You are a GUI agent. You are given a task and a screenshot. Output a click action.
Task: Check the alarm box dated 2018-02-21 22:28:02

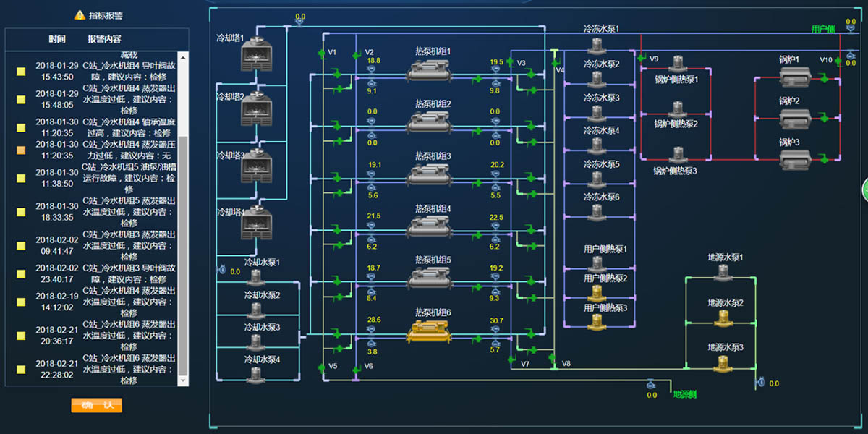coord(22,369)
